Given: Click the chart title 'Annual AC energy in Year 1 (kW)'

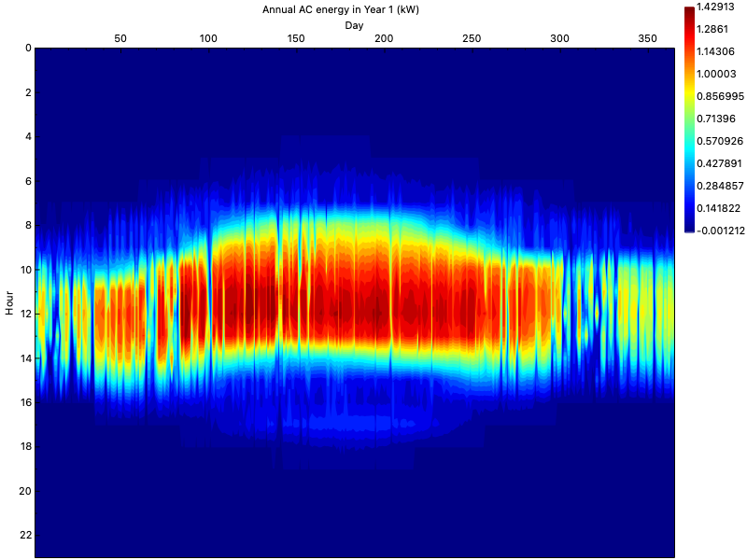Looking at the screenshot, I should (354, 10).
